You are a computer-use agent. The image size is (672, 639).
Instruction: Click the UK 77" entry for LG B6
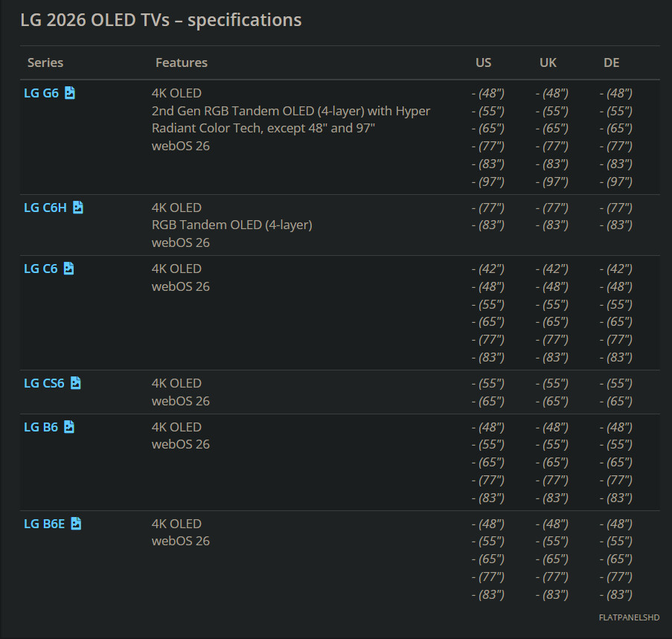tap(552, 480)
